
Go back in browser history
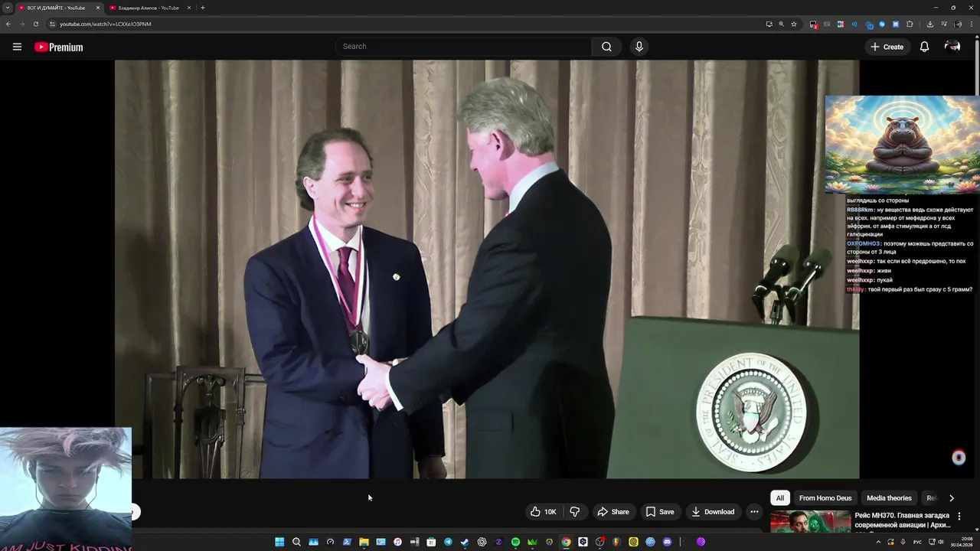coord(8,24)
